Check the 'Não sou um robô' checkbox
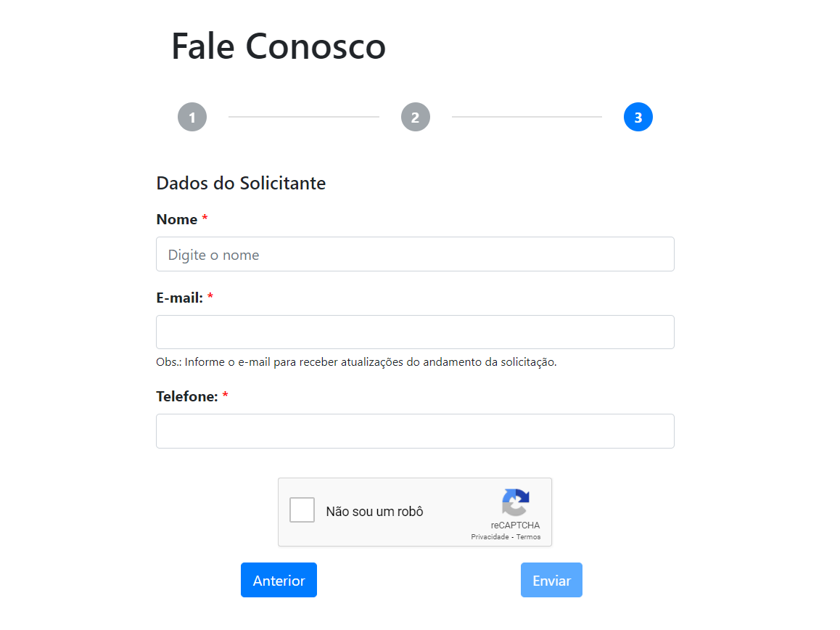The width and height of the screenshot is (840, 630). [302, 510]
